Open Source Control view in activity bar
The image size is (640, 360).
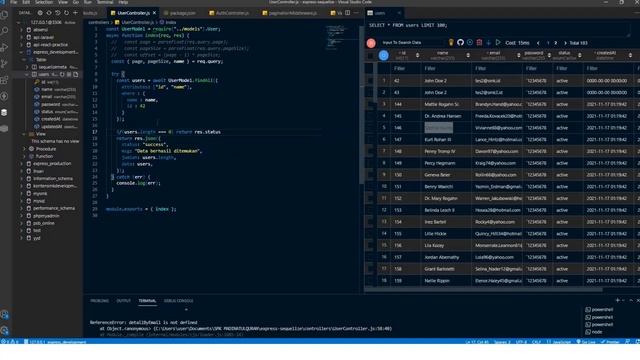coord(4,64)
